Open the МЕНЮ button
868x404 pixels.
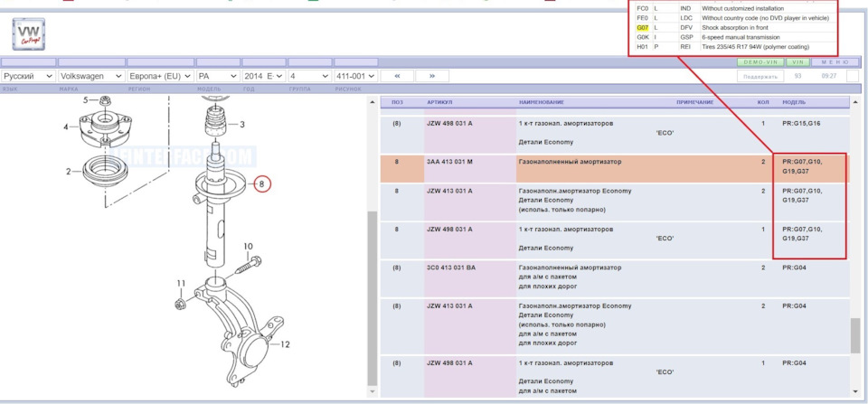point(835,62)
